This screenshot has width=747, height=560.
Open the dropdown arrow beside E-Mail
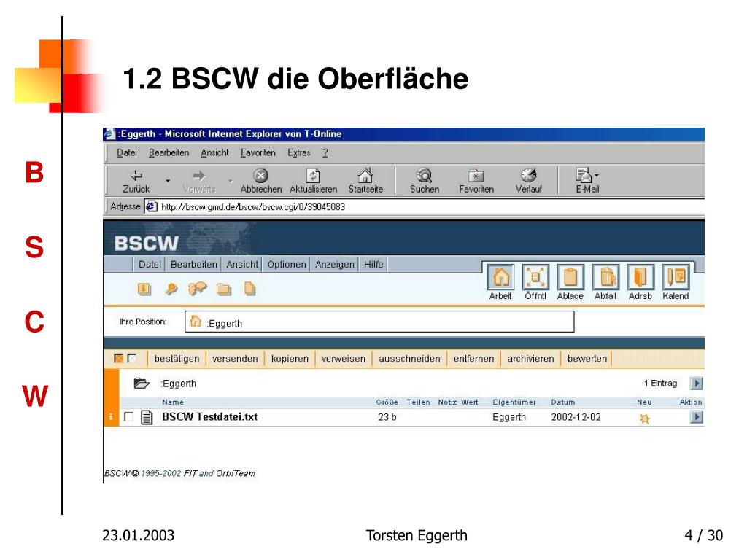pos(597,175)
